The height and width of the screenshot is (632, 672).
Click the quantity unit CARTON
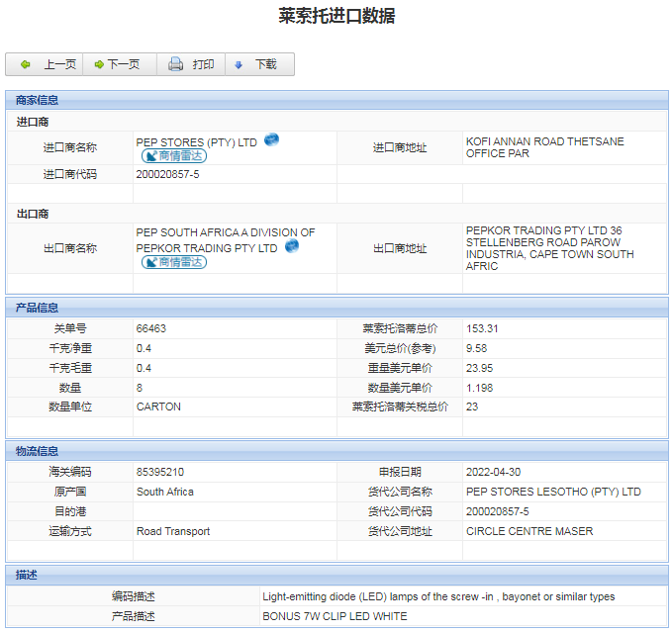[x=158, y=406]
